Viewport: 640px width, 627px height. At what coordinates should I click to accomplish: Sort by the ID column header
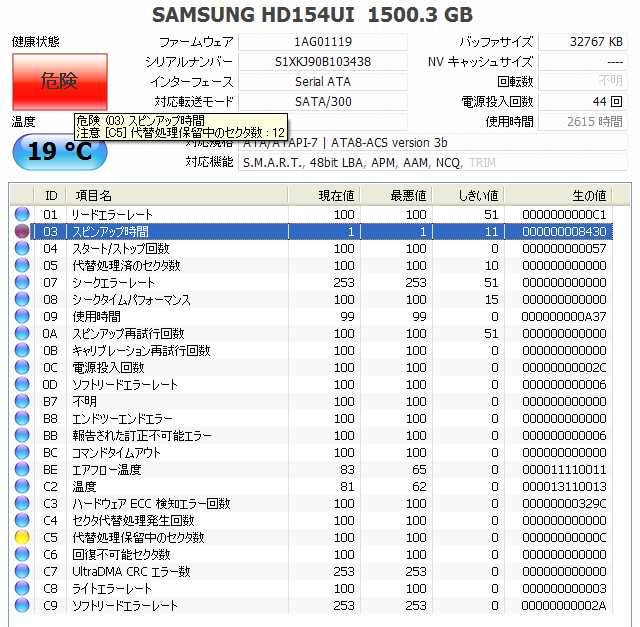pyautogui.click(x=51, y=196)
